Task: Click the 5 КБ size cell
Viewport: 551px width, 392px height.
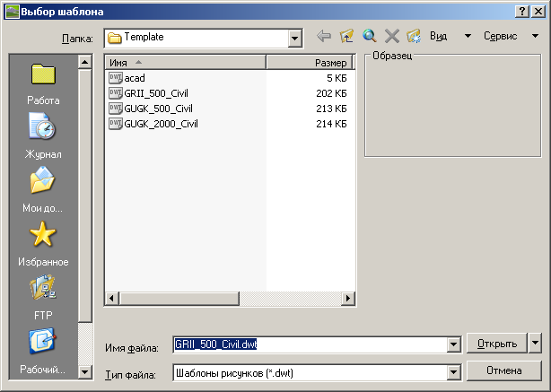Action: [x=337, y=78]
